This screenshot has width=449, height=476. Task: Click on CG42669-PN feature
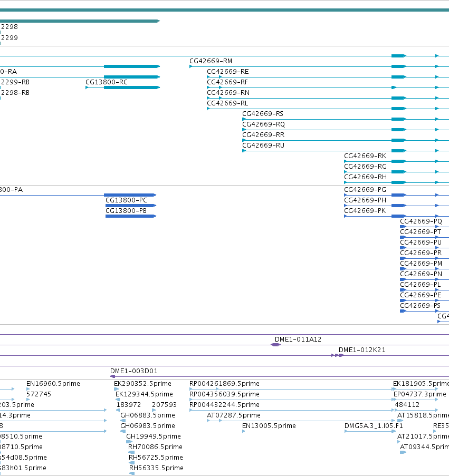[421, 274]
